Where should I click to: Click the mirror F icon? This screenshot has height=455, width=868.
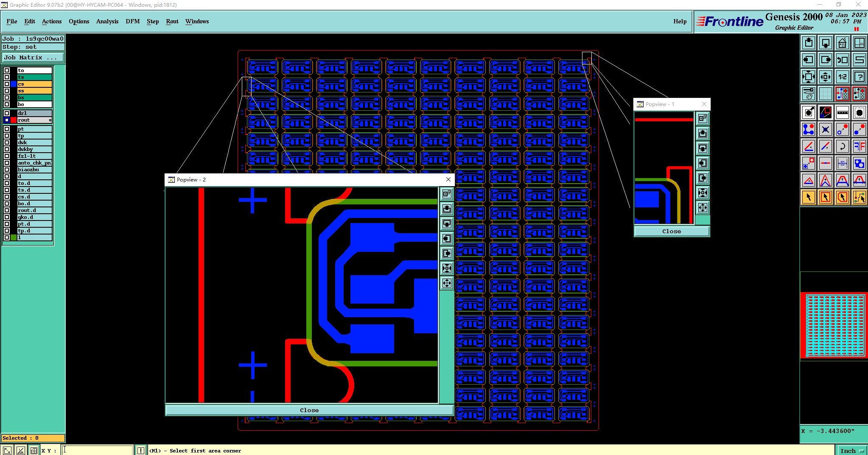pos(860,146)
